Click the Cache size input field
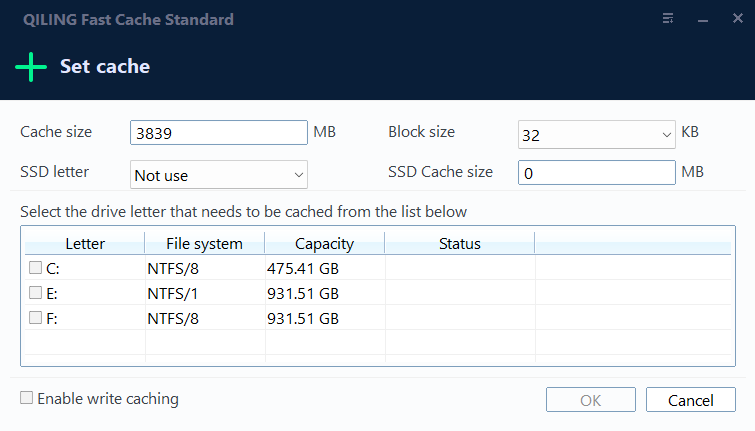 click(x=219, y=132)
